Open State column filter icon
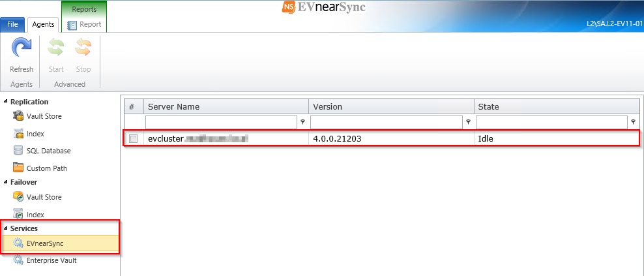Screen dimensions: 644x276 (x=634, y=122)
